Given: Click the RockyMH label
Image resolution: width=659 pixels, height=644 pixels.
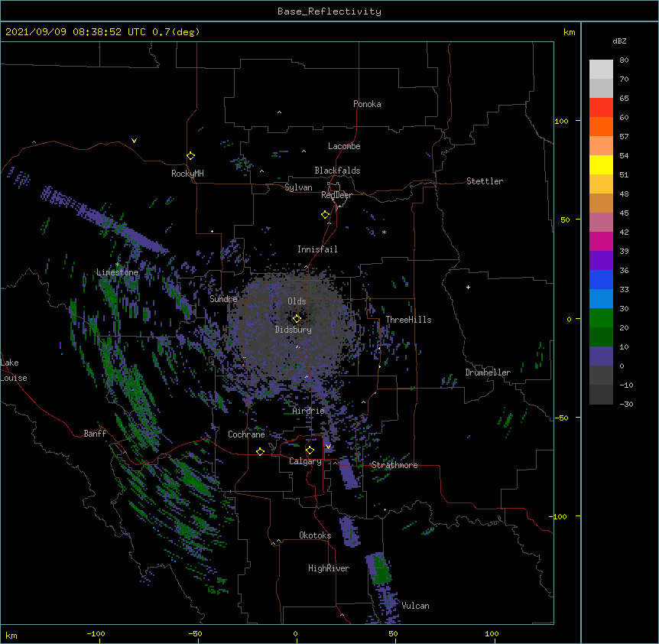Looking at the screenshot, I should point(187,174).
